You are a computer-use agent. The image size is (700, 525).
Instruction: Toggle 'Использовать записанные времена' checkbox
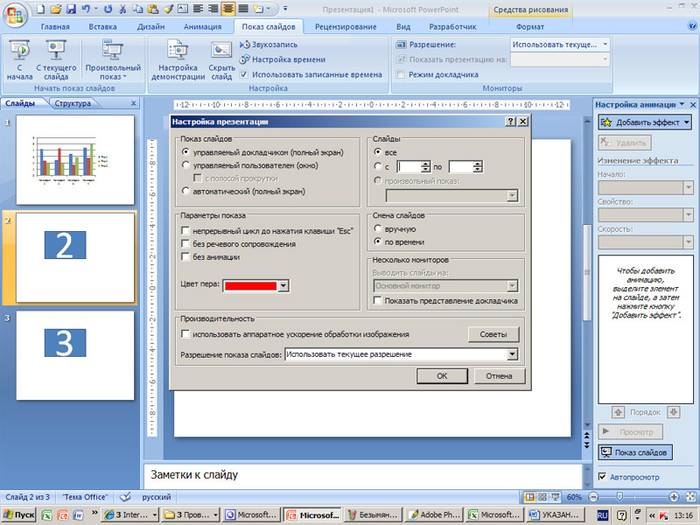coord(246,74)
